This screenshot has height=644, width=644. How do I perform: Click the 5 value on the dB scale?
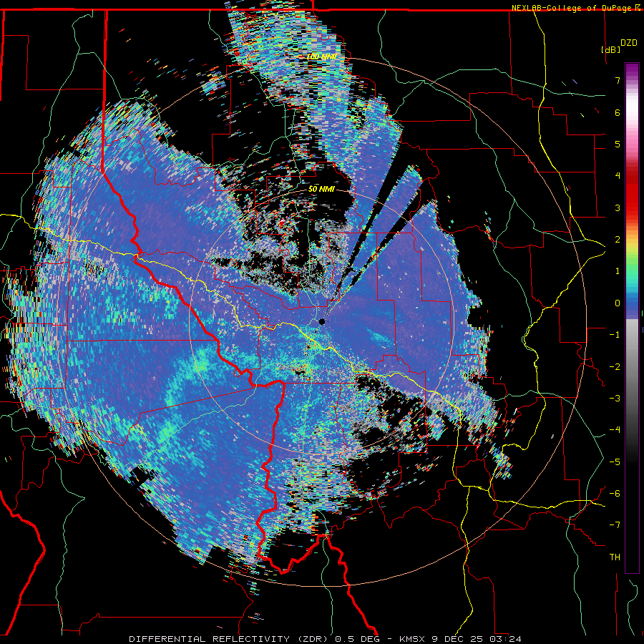(x=618, y=144)
